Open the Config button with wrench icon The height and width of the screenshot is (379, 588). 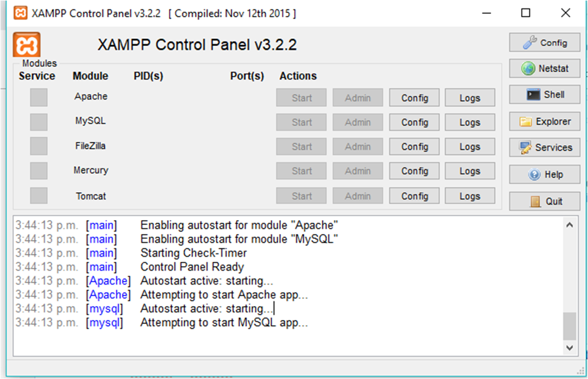(545, 43)
